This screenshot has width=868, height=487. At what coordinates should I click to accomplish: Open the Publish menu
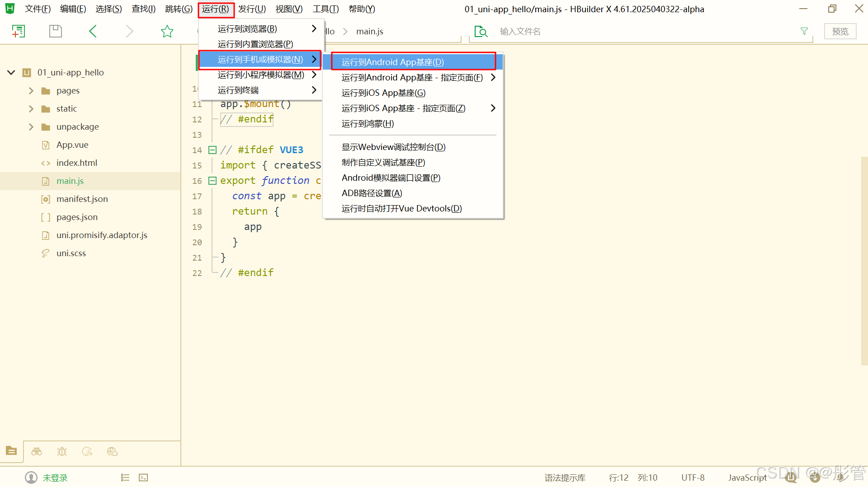click(x=252, y=9)
